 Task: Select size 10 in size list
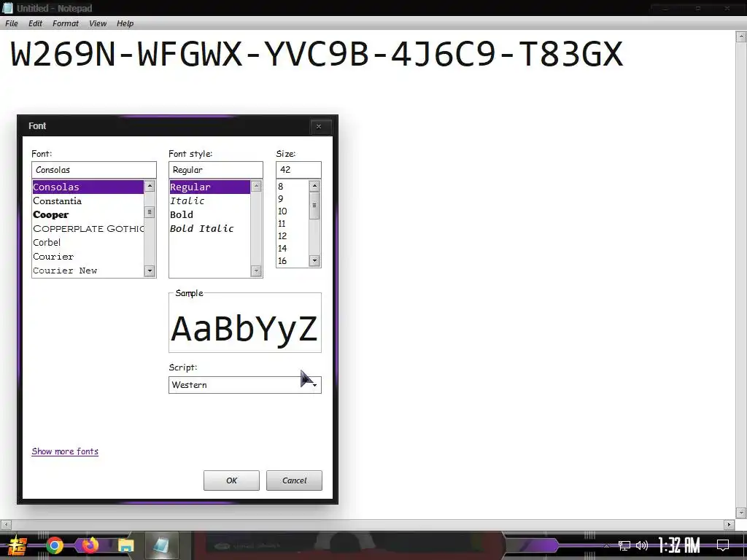[x=293, y=211]
